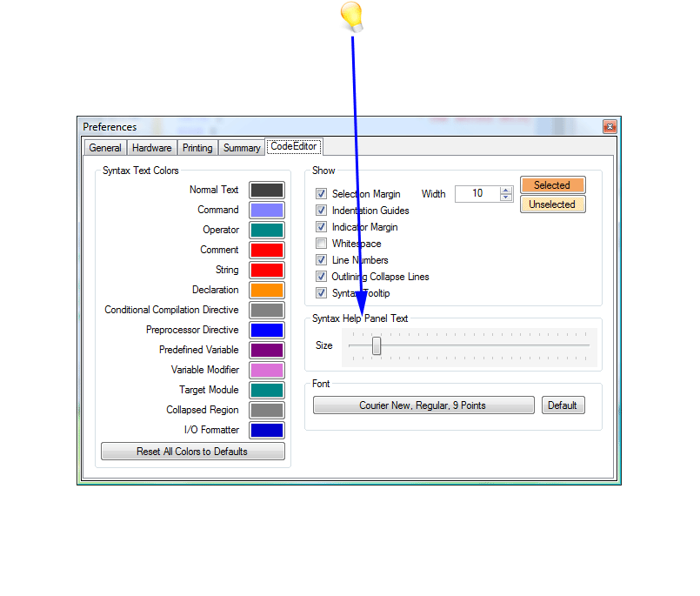Enable the Whitespace option

321,244
